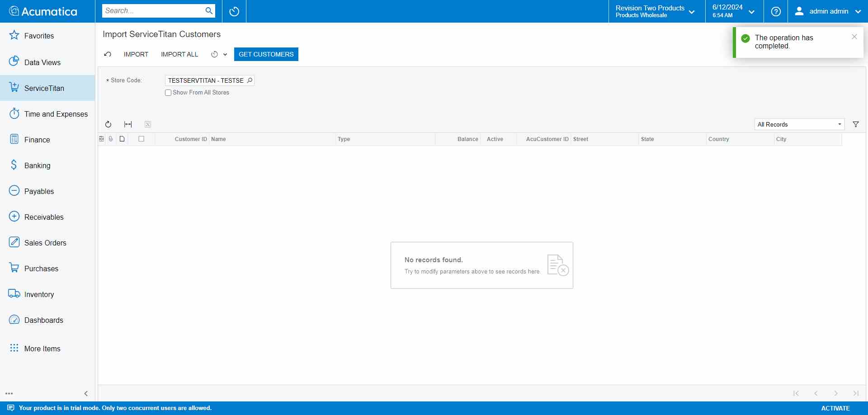This screenshot has width=868, height=415.
Task: Click the IMPORT button
Action: (136, 54)
